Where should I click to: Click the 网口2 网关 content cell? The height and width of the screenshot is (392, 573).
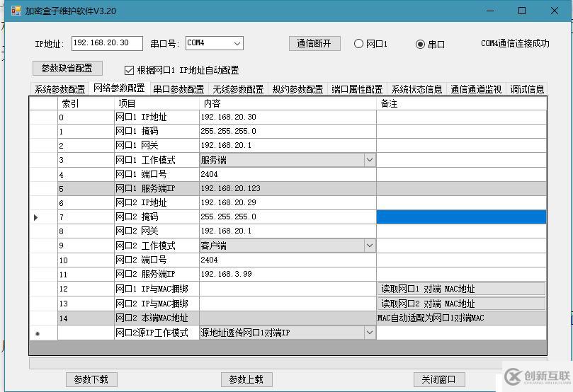pos(288,231)
